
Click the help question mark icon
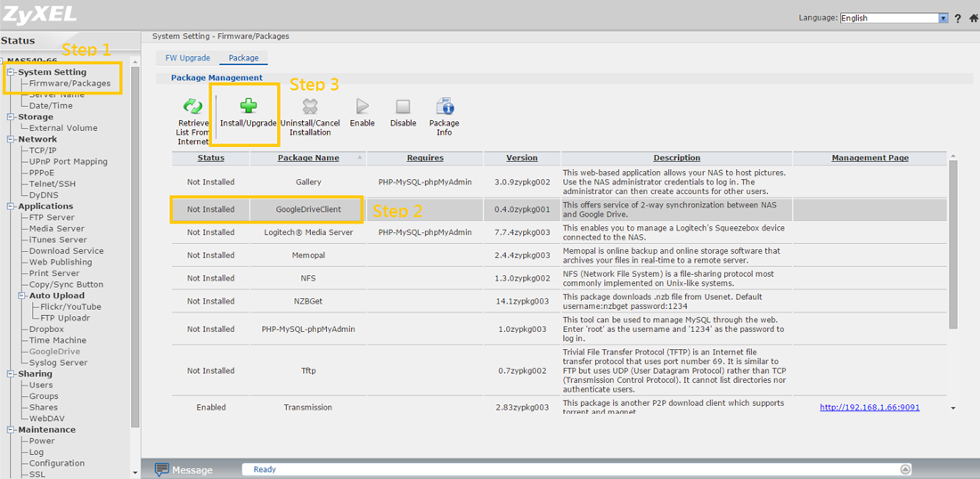(x=958, y=19)
